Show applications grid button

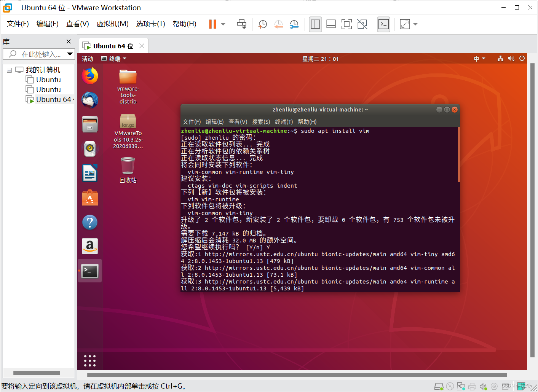coord(90,361)
